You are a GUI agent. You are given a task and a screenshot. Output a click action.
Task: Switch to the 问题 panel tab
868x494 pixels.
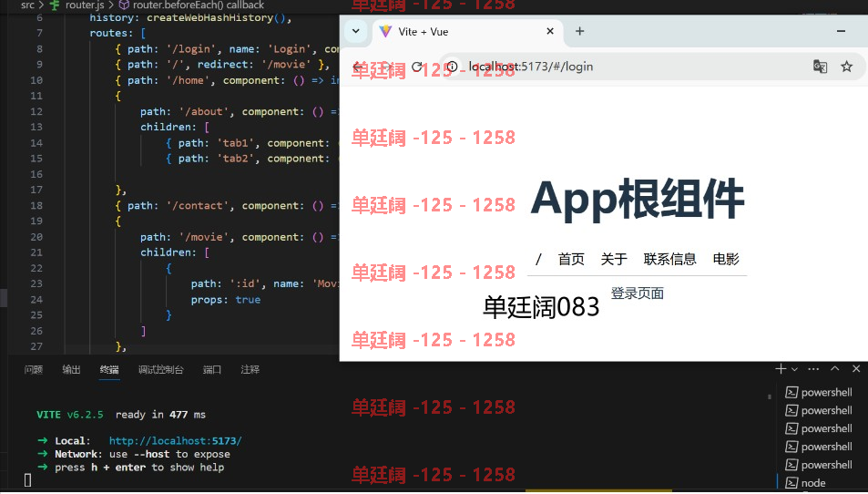click(33, 369)
